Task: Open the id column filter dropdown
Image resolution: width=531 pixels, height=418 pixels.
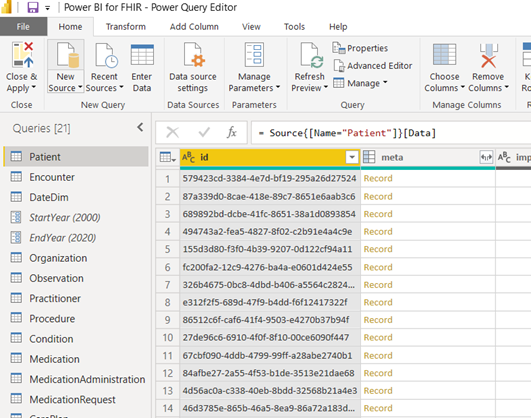Action: (352, 157)
